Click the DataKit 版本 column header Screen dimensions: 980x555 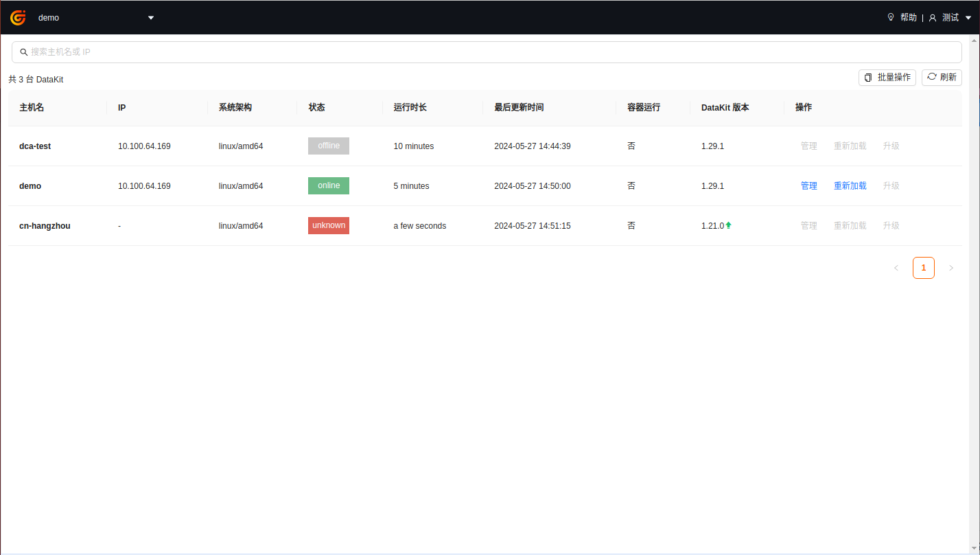tap(725, 108)
